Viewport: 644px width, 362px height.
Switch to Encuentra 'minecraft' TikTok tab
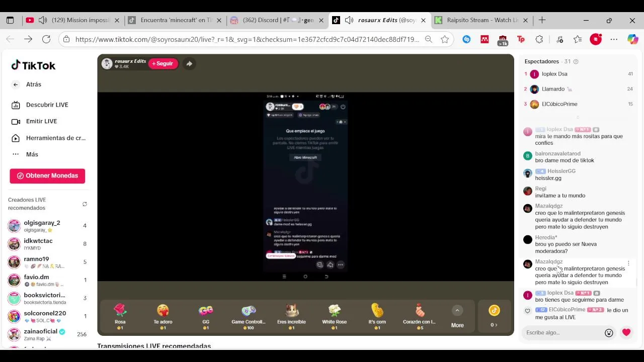point(176,20)
